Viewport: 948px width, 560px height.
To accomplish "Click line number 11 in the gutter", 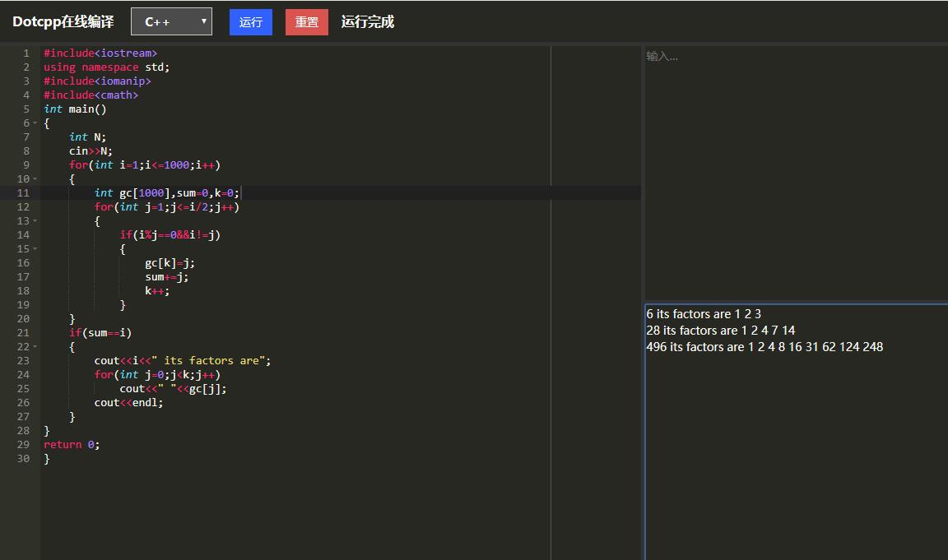I will pos(22,193).
